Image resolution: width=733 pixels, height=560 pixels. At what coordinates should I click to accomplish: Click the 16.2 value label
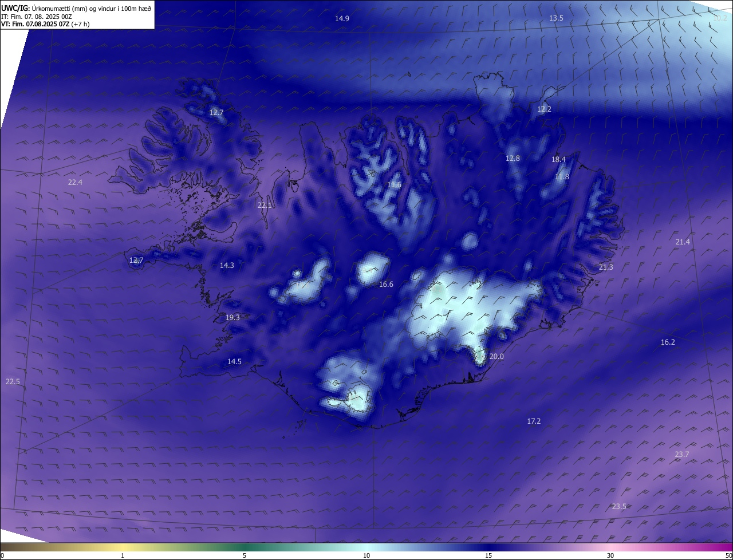[668, 342]
